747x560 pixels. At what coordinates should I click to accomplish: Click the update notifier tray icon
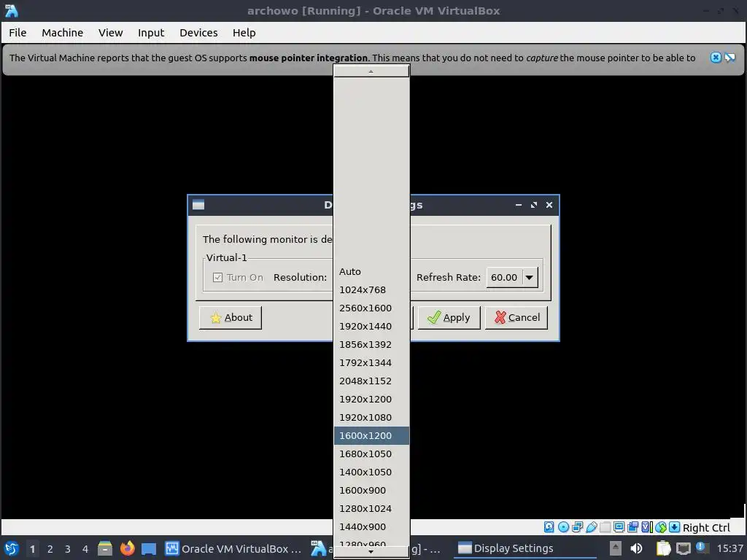point(703,548)
